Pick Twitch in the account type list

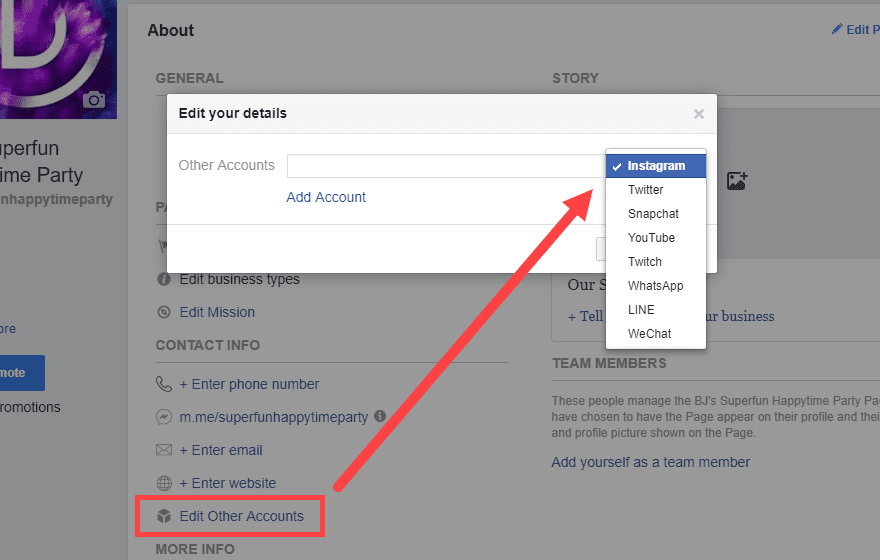(x=656, y=262)
